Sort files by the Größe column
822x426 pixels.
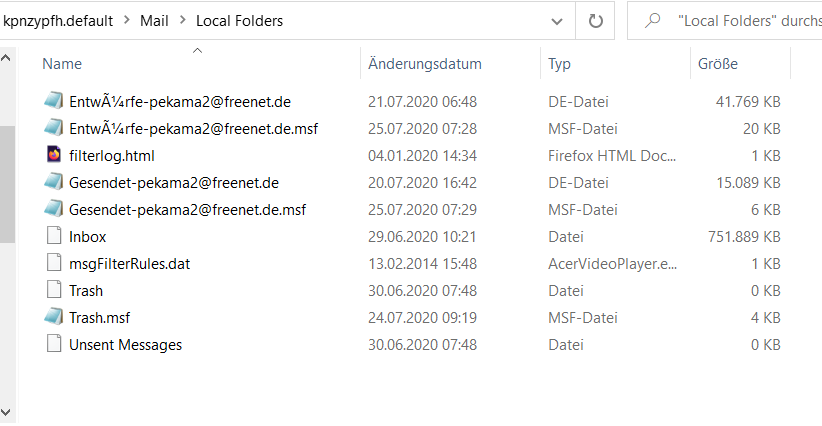click(x=717, y=64)
